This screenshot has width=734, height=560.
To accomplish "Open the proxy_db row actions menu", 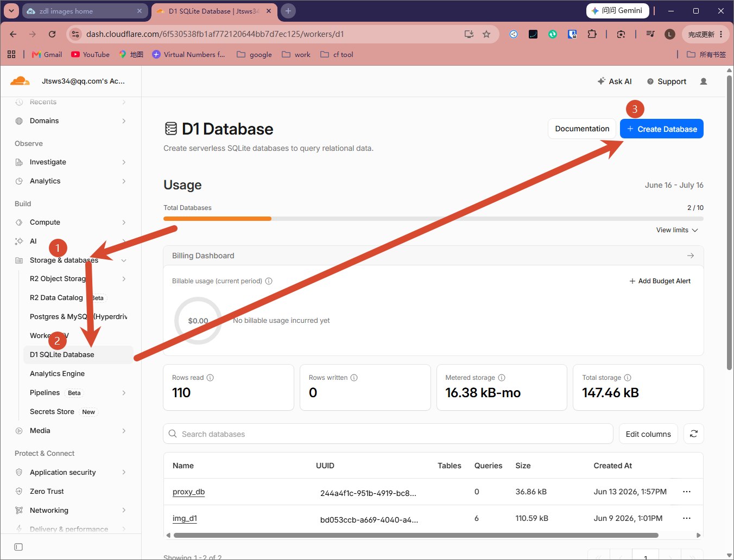I will click(x=687, y=492).
